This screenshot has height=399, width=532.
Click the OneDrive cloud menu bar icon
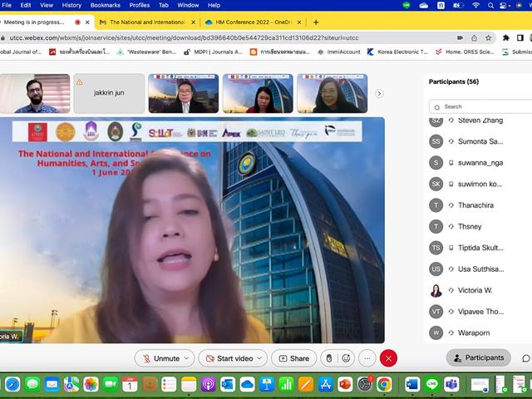click(423, 5)
